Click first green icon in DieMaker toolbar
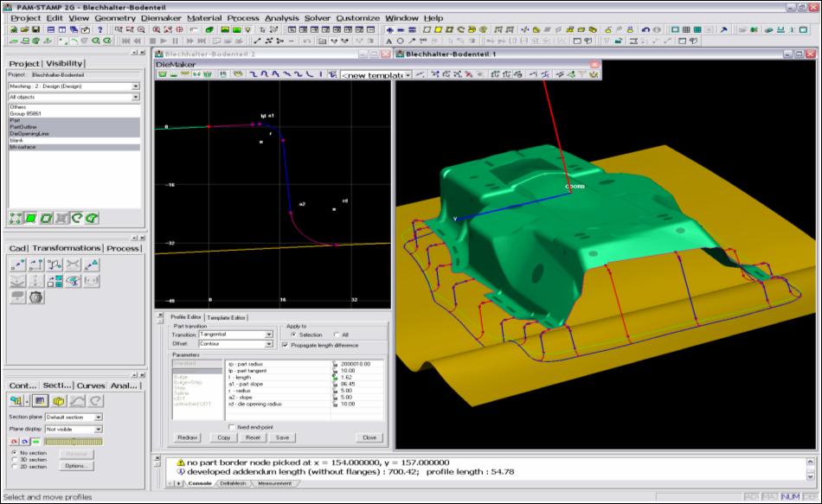 [162, 75]
